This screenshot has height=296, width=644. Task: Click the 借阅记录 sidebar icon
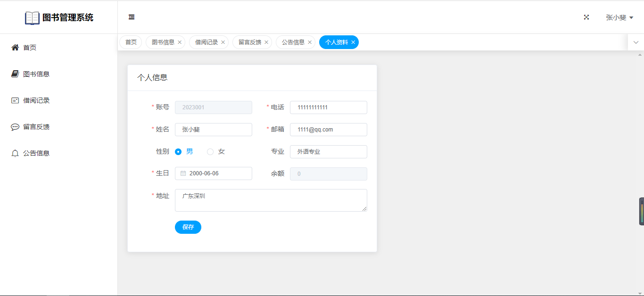[15, 100]
